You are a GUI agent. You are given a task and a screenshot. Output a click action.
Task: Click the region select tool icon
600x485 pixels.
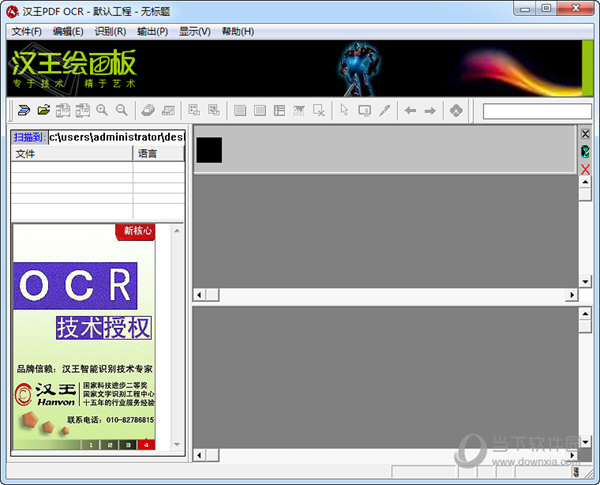pos(364,111)
